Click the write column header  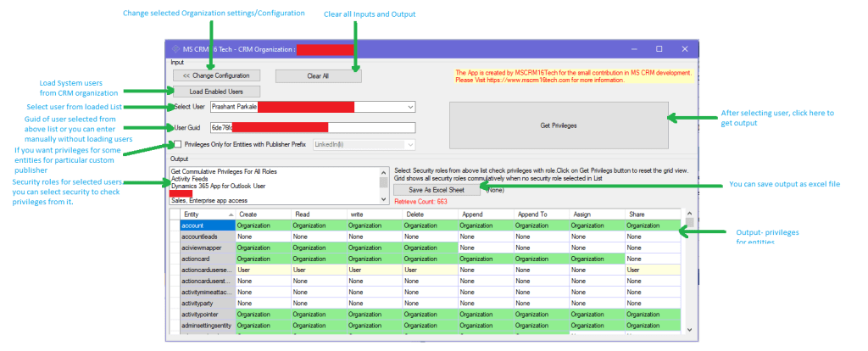(x=375, y=214)
